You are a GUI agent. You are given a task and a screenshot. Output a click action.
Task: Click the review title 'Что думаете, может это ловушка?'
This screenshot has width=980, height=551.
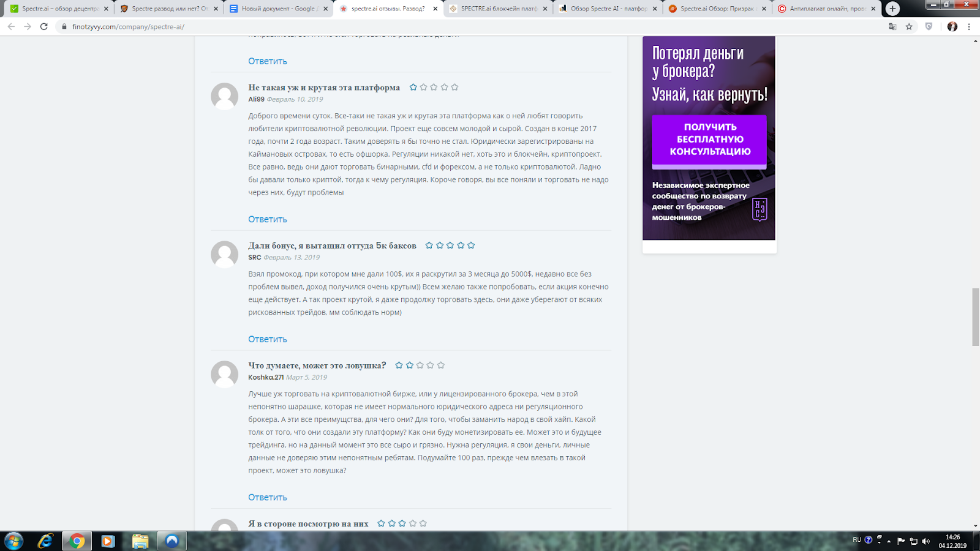tap(317, 365)
